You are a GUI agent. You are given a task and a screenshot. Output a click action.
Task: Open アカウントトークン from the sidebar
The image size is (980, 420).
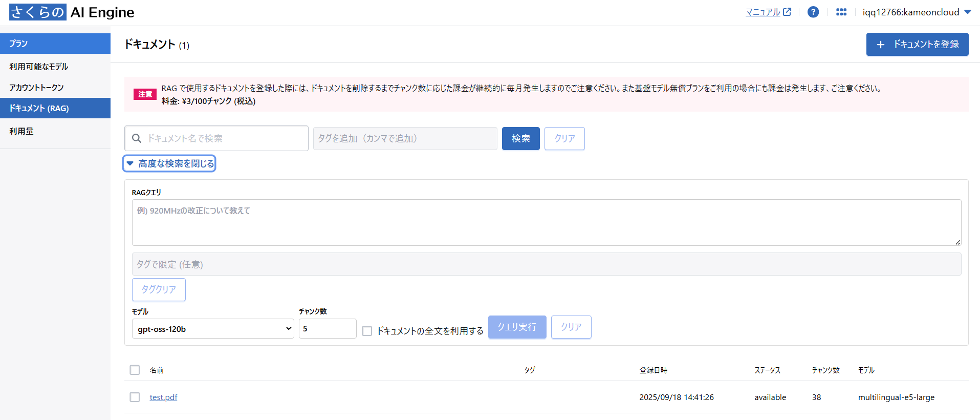click(37, 88)
